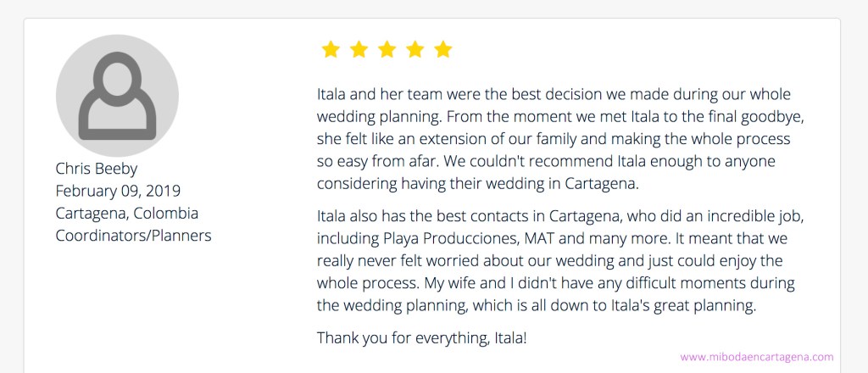
Task: Select the second rating star
Action: point(359,50)
